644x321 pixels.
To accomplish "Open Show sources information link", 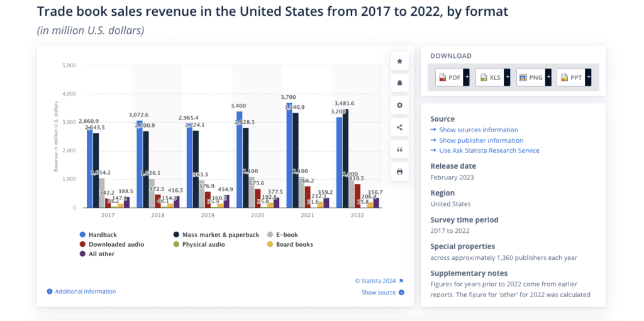I will coord(478,130).
